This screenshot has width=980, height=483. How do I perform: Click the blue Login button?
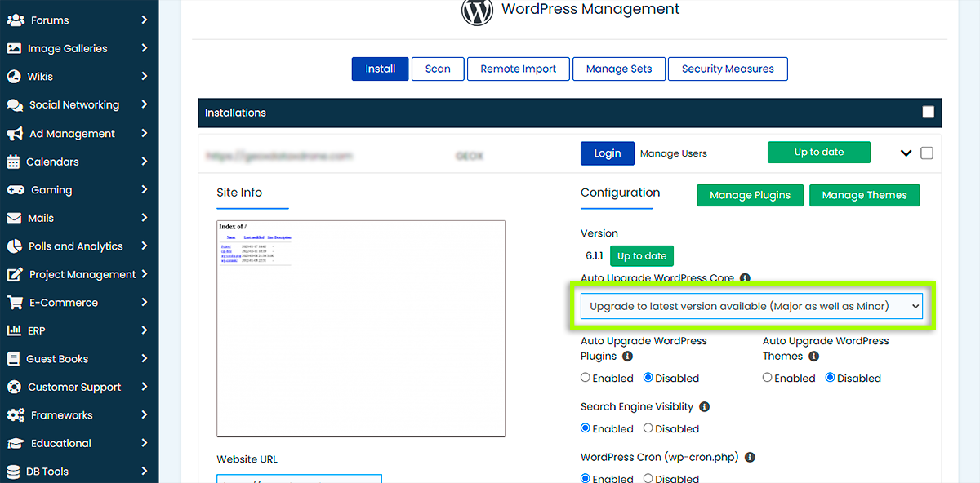[607, 153]
